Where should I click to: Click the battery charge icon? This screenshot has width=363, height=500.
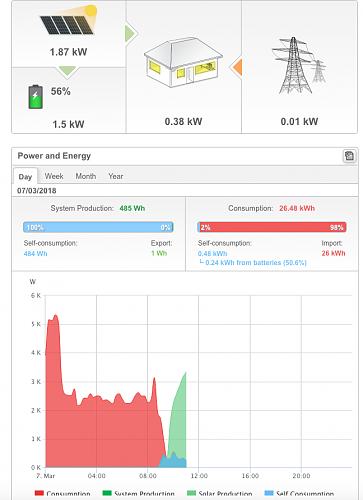35,97
